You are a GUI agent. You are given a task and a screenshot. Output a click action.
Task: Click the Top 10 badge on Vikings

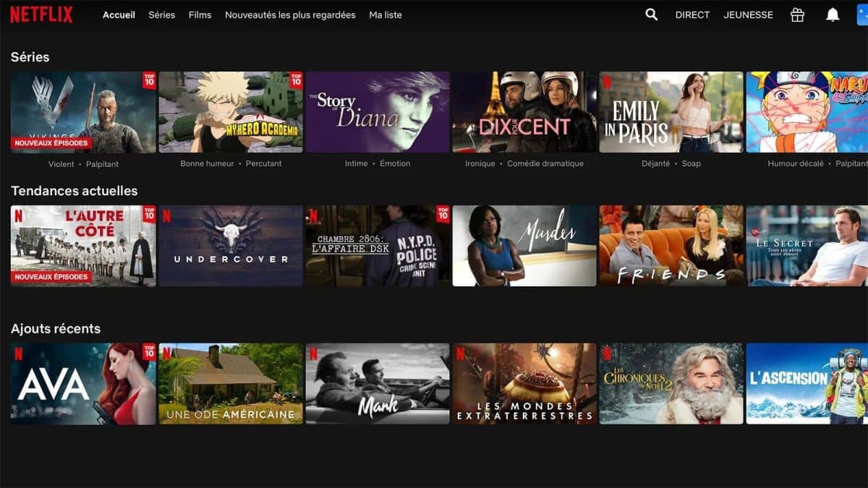coord(149,80)
